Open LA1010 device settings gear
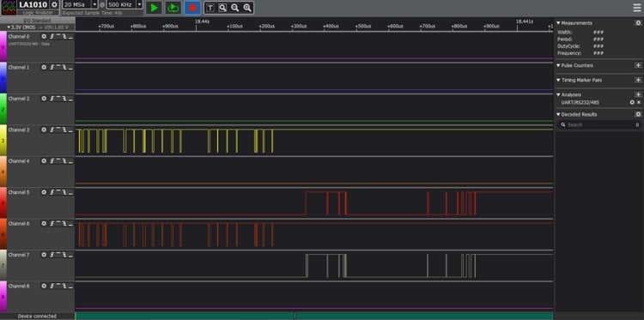Image resolution: width=644 pixels, height=320 pixels. [x=54, y=5]
